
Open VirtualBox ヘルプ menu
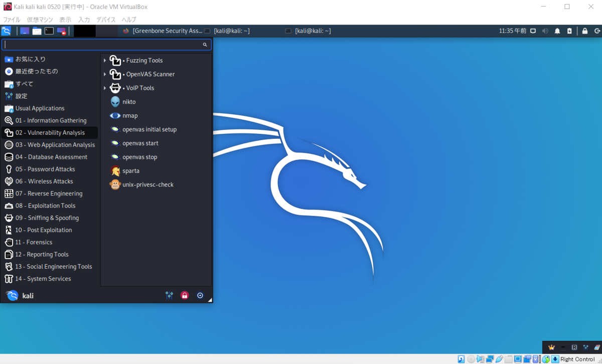click(129, 20)
